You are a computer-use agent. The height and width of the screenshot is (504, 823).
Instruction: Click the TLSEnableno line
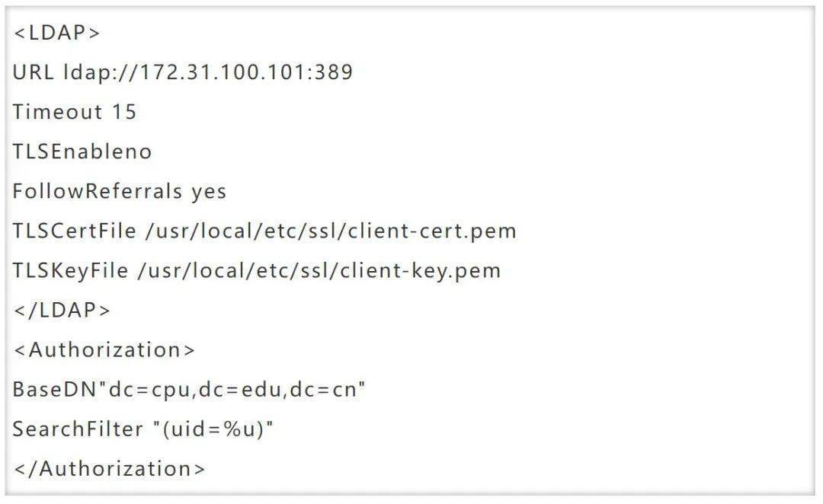pos(82,152)
